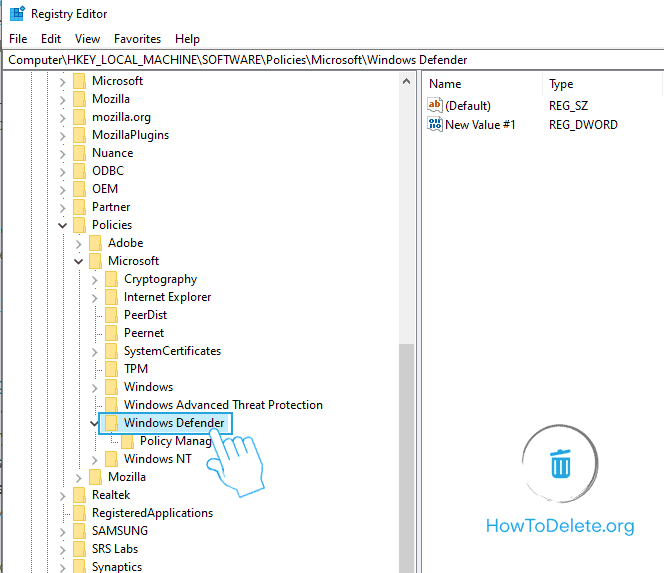
Task: Select the Nuance folder icon
Action: (80, 153)
